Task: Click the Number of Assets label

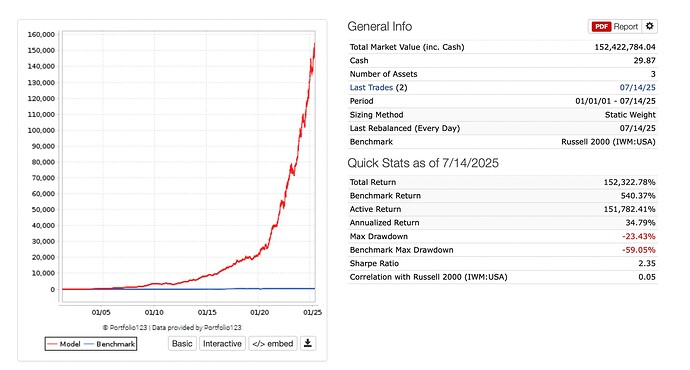Action: point(383,74)
